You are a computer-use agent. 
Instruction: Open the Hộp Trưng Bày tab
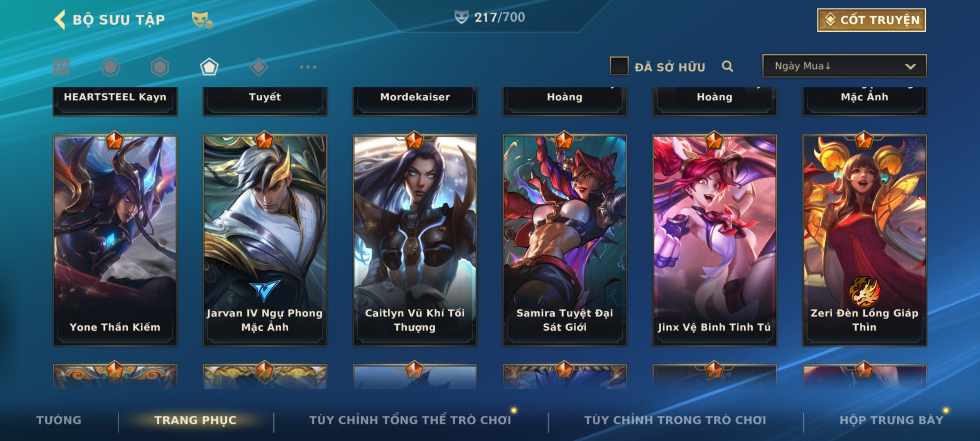[x=891, y=420]
